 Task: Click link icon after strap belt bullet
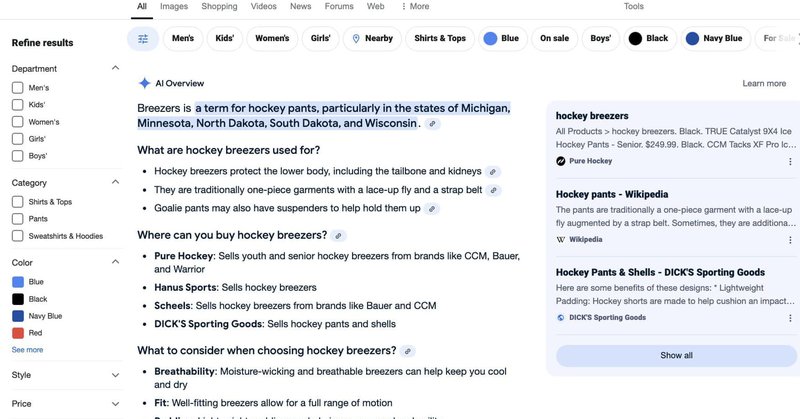click(x=493, y=190)
